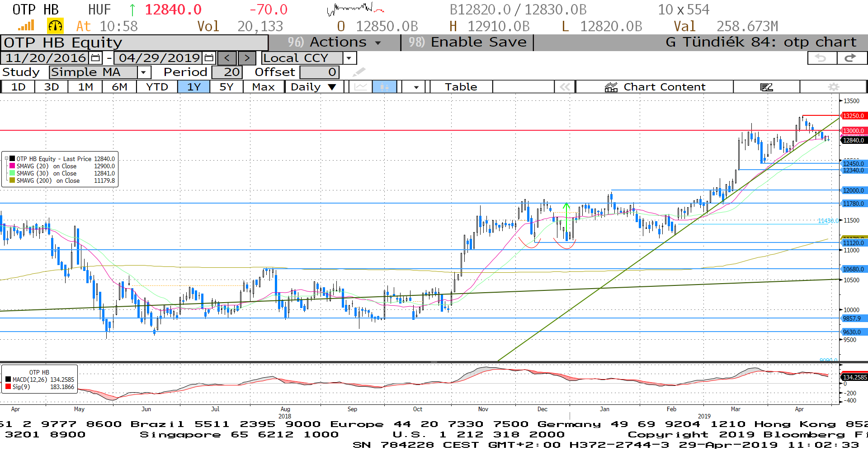Click the 12340.0 blue level label
This screenshot has height=470, width=868.
click(854, 170)
